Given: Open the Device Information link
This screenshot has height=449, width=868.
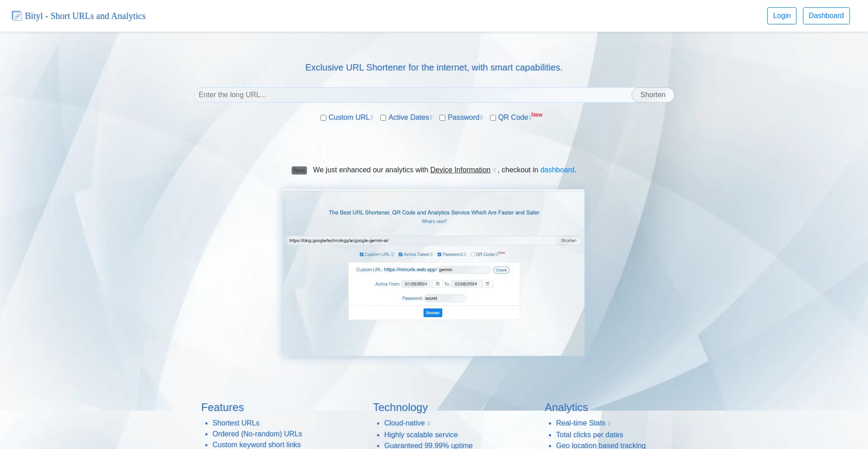Looking at the screenshot, I should pos(460,170).
